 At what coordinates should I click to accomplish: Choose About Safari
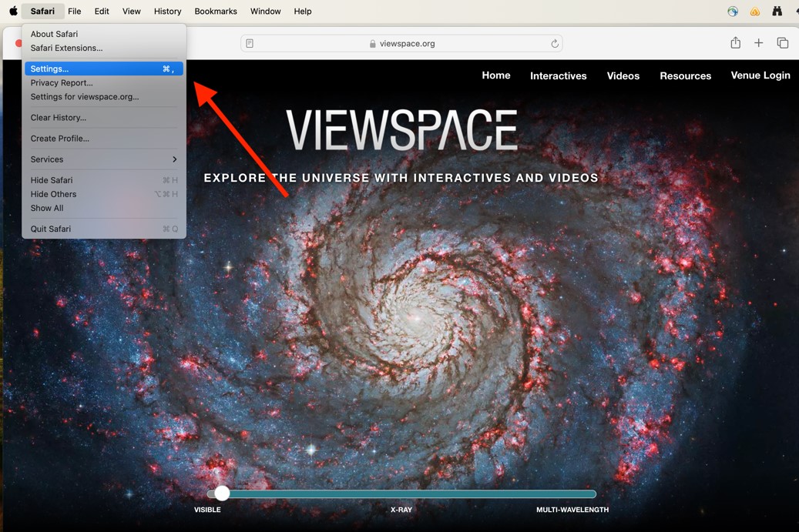click(x=104, y=34)
